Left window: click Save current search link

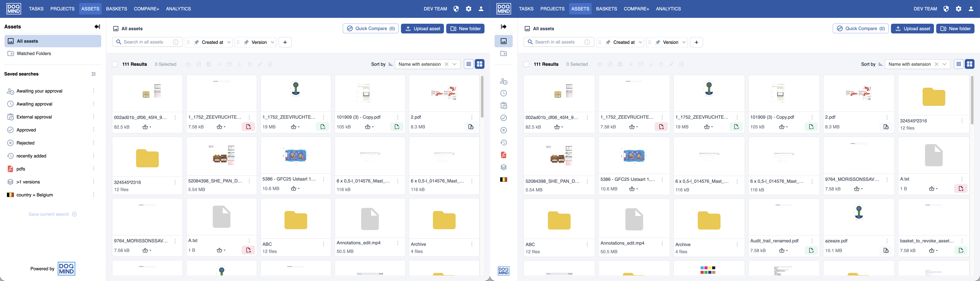click(53, 214)
